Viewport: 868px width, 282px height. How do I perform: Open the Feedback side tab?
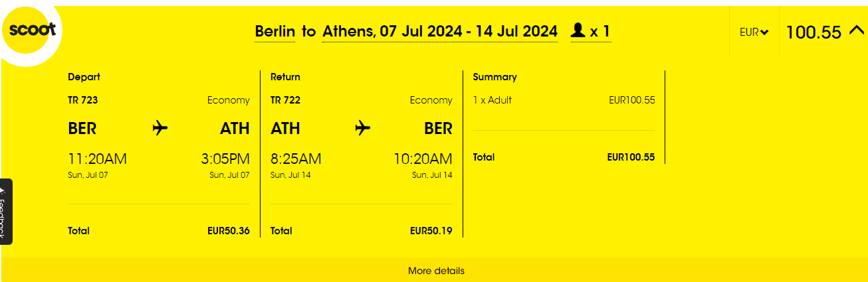(x=5, y=211)
